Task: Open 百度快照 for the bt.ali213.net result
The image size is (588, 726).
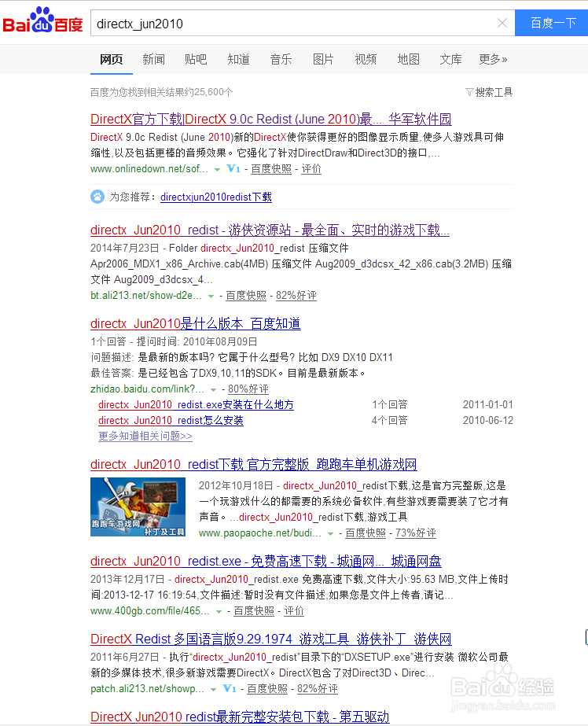Action: pyautogui.click(x=246, y=296)
